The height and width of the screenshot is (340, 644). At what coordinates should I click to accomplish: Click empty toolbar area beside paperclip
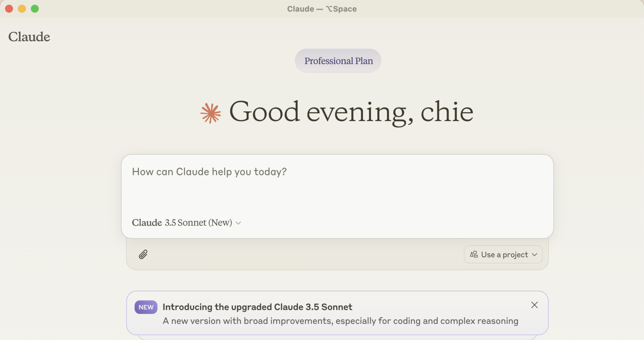302,254
